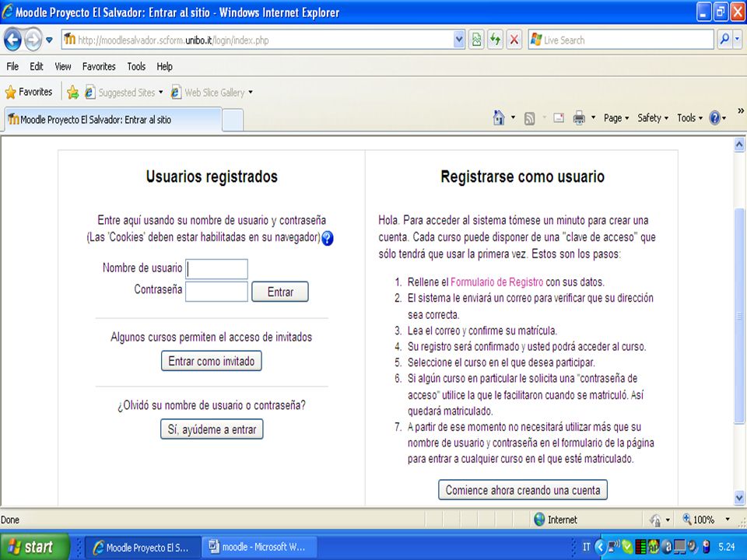Go back with the browser Back arrow
The height and width of the screenshot is (560, 747).
click(x=13, y=40)
